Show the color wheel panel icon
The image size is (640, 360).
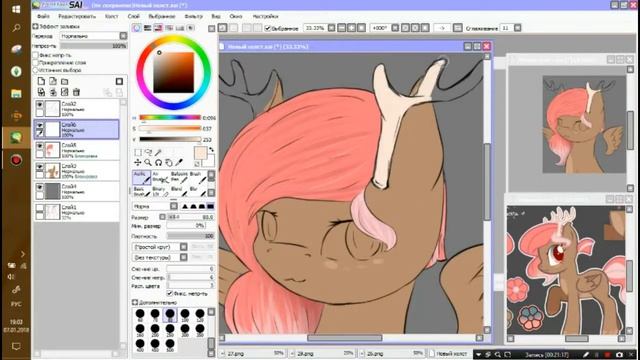[136, 28]
